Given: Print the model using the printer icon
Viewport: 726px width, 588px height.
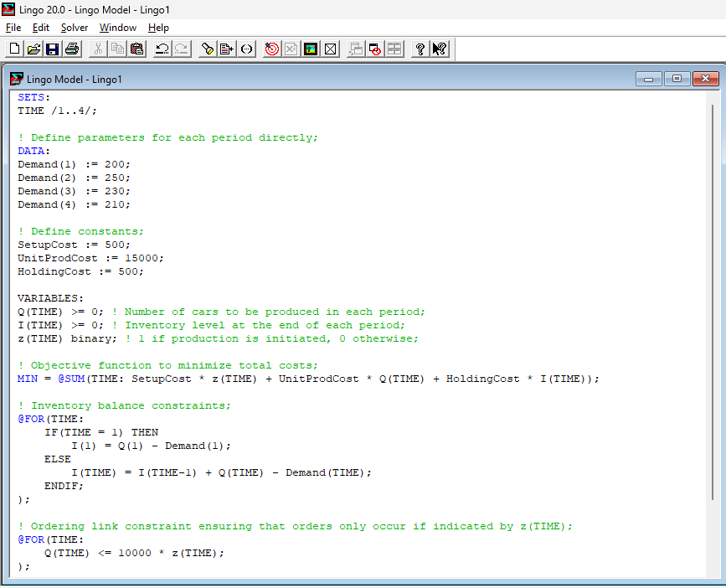Looking at the screenshot, I should click(x=72, y=49).
